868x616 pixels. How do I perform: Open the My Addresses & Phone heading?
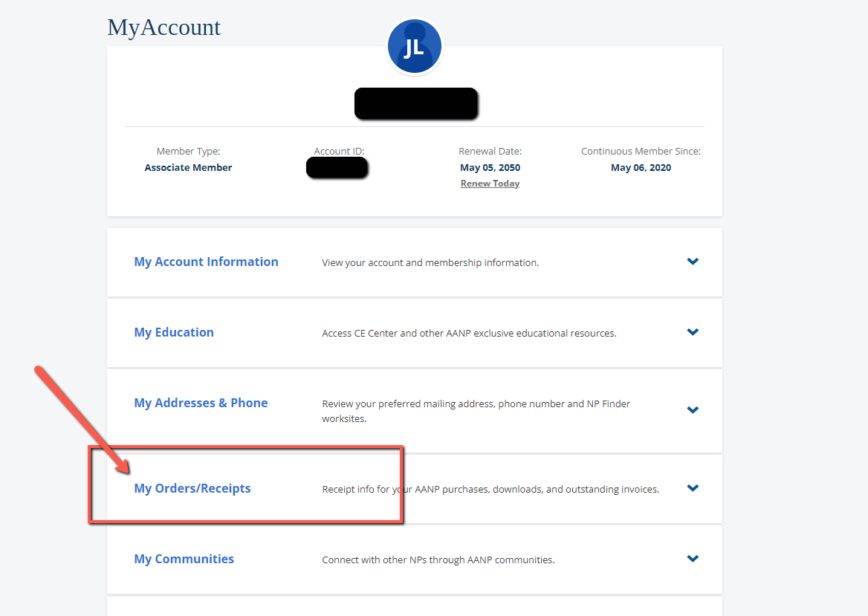pyautogui.click(x=201, y=403)
